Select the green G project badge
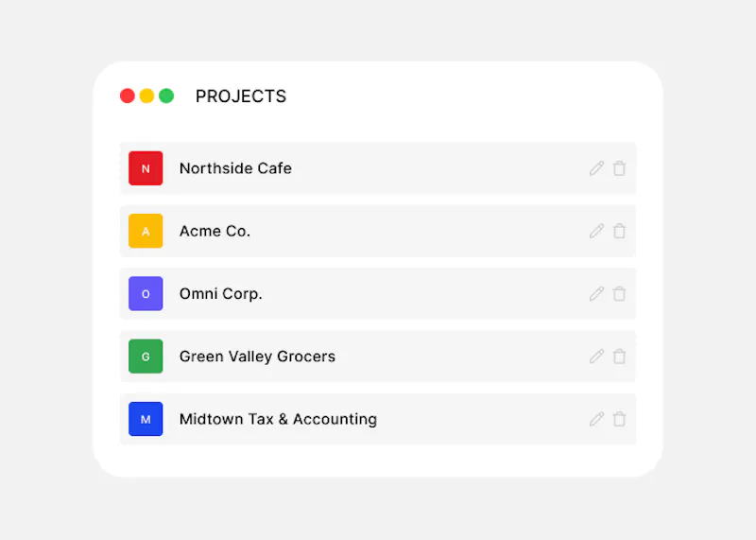 click(x=146, y=357)
